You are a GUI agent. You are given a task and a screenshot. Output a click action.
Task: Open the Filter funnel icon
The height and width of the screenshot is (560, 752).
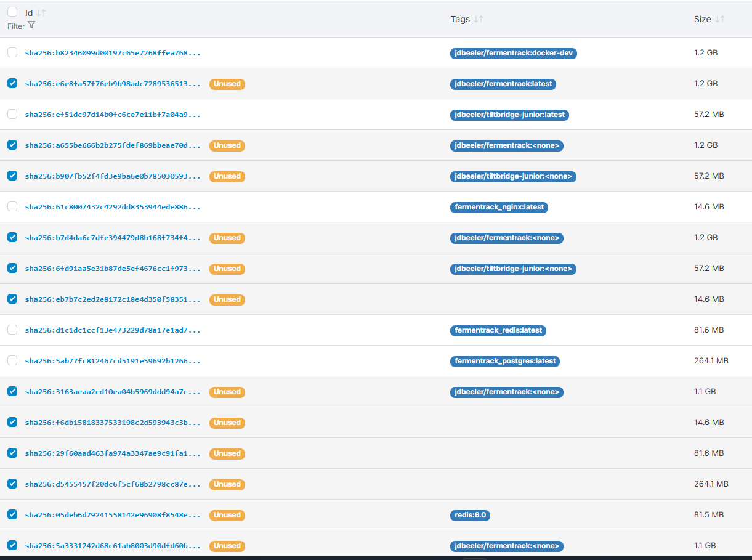pos(31,25)
